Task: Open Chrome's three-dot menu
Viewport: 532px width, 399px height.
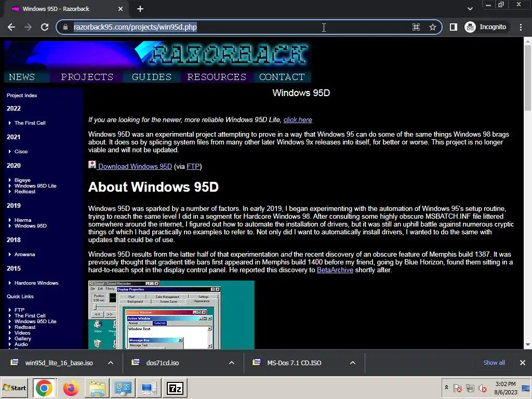Action: (521, 27)
